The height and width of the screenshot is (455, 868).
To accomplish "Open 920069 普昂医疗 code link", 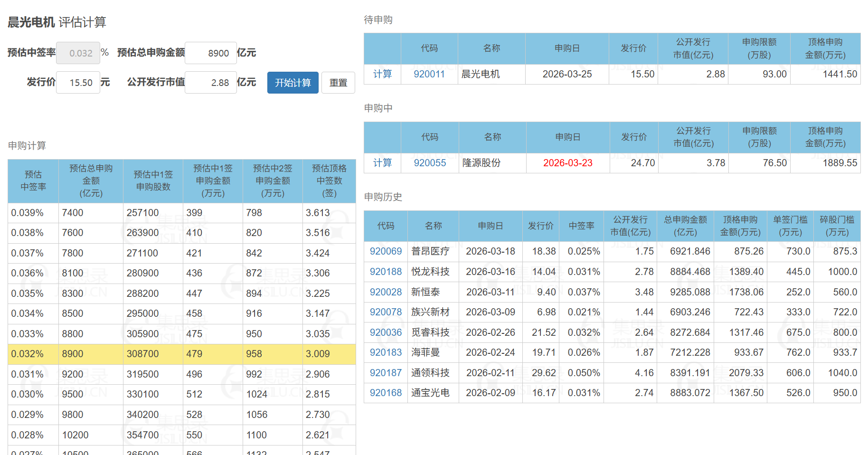I will click(386, 251).
